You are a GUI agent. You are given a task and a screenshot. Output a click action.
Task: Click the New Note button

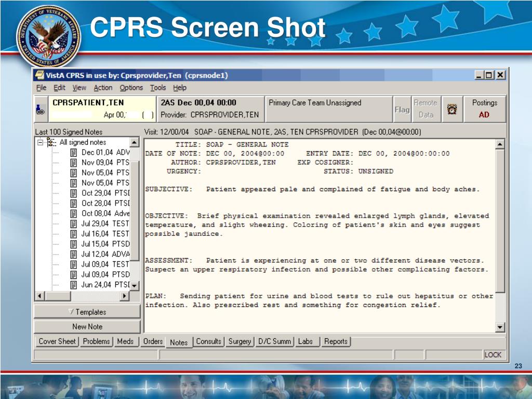point(87,327)
